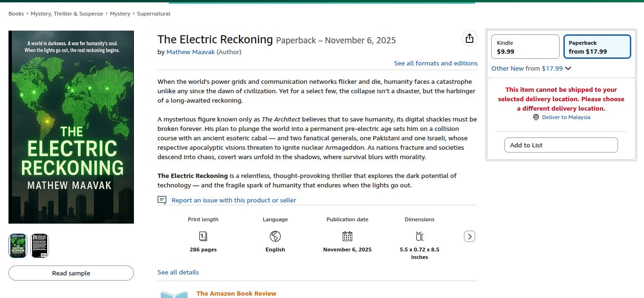
Task: Click the Add to List button
Action: (x=561, y=145)
